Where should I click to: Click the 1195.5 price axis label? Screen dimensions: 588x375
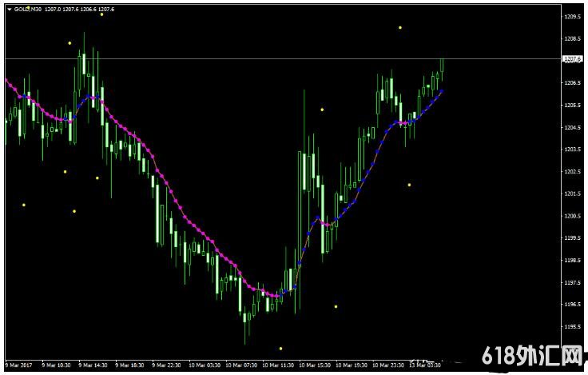(x=572, y=326)
